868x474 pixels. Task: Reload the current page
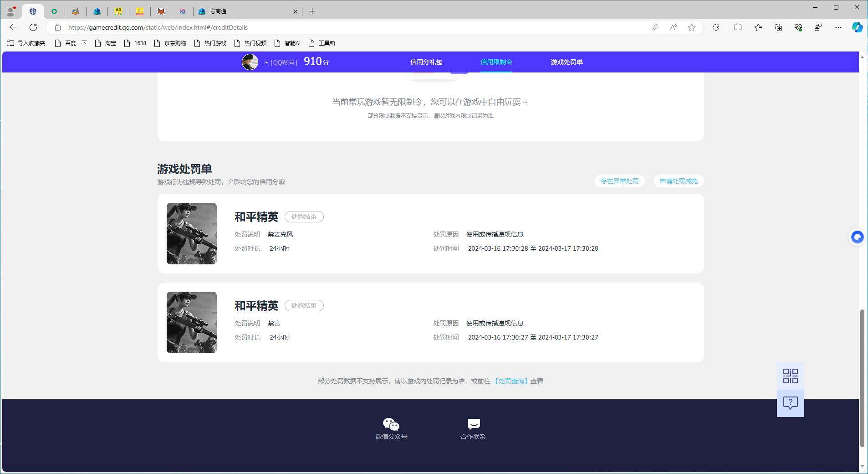coord(33,27)
